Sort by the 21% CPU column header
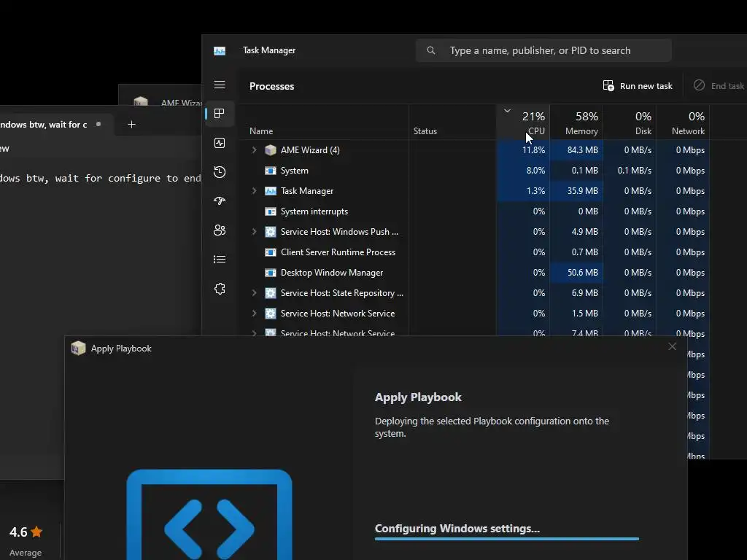Image resolution: width=747 pixels, height=560 pixels. click(523, 122)
